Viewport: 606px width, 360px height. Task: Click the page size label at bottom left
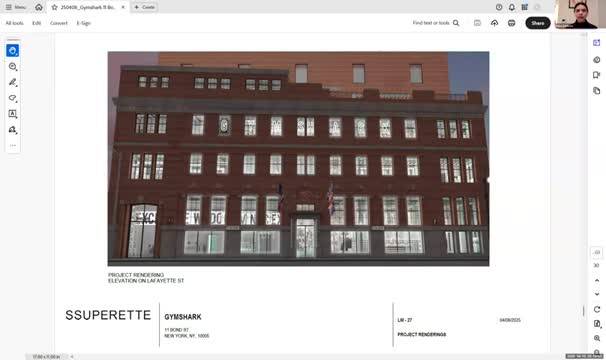(x=46, y=357)
